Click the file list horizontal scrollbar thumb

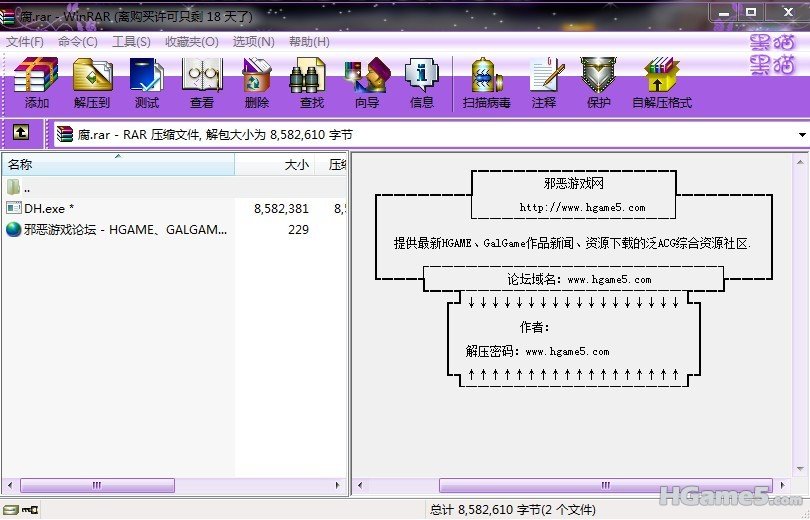pos(97,485)
